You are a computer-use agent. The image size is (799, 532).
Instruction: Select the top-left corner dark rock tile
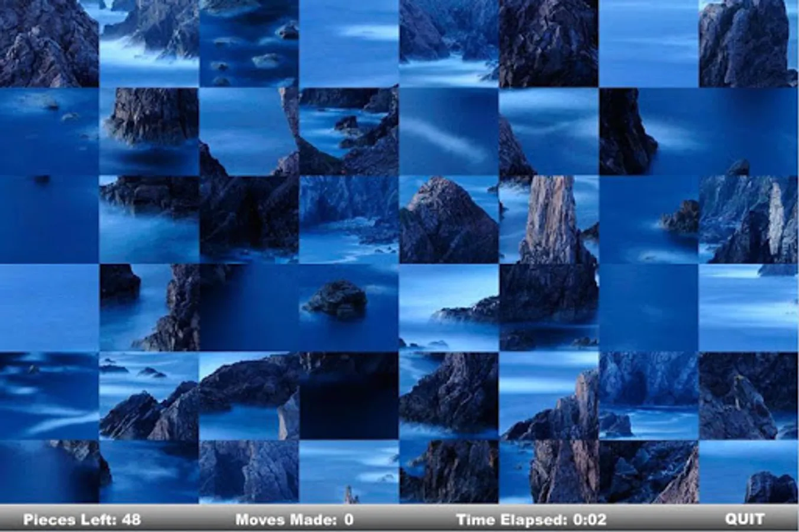point(49,44)
